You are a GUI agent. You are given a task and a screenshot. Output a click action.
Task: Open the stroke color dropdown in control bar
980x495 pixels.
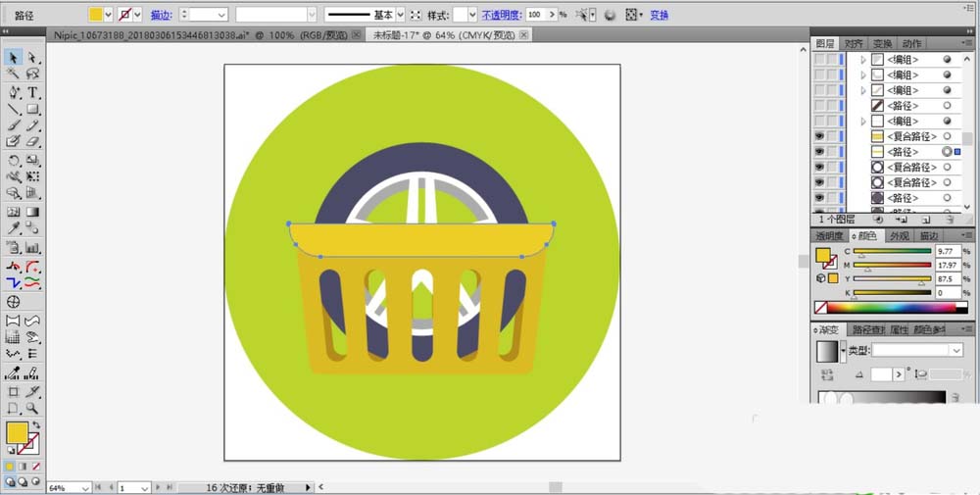pyautogui.click(x=137, y=15)
